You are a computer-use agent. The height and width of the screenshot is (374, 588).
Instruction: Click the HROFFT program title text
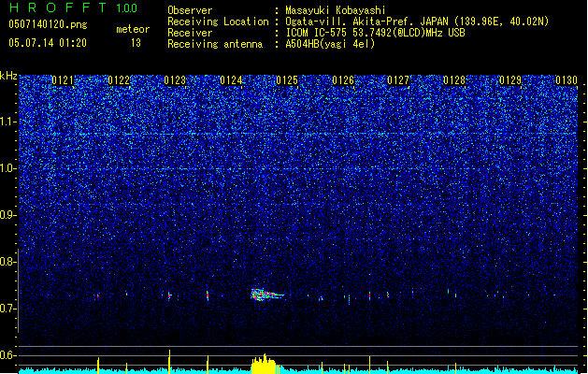58,7
